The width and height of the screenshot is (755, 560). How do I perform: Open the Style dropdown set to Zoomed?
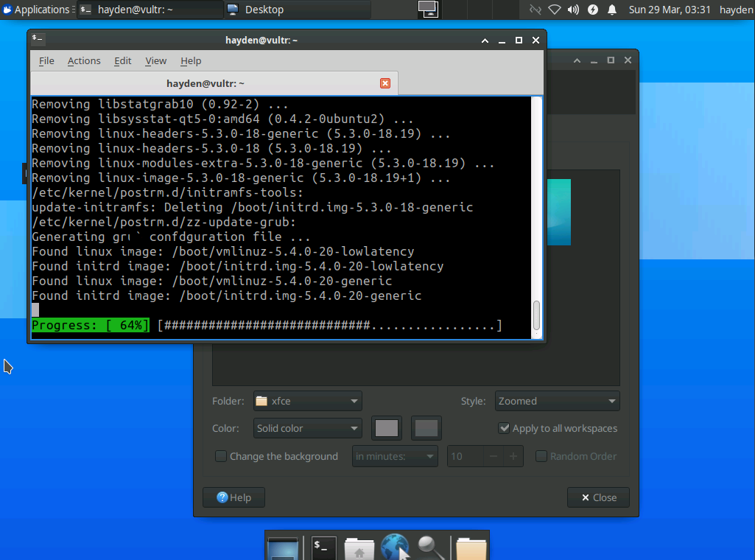[557, 401]
